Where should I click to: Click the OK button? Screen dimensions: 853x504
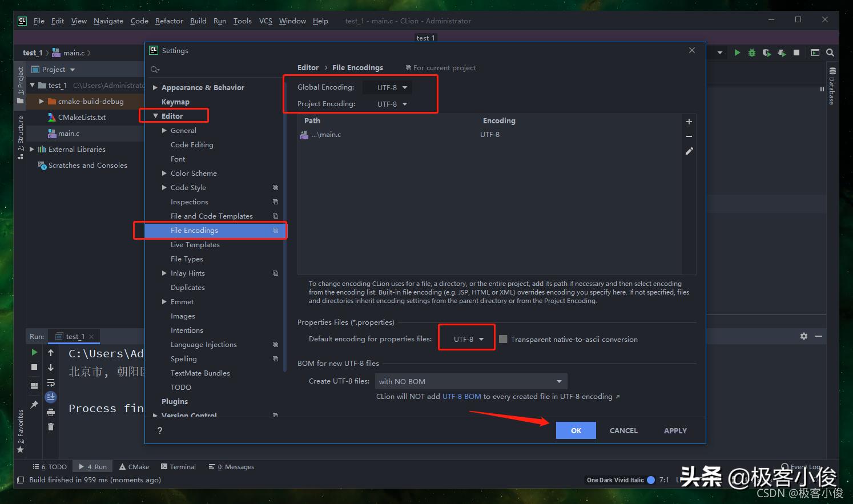(x=576, y=430)
